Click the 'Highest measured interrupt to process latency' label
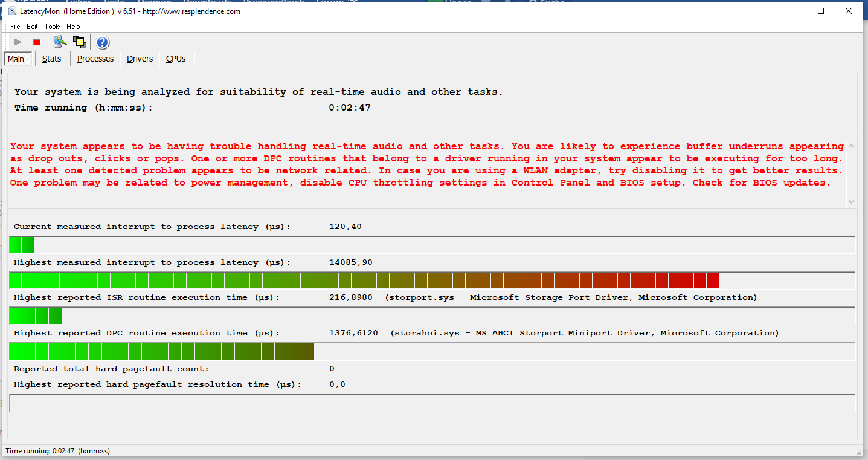868x460 pixels. point(152,262)
